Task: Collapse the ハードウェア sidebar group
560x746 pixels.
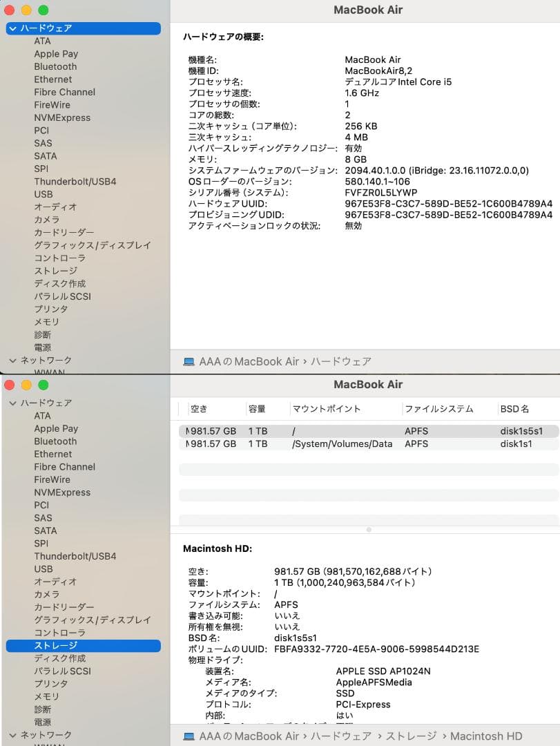Action: coord(12,28)
